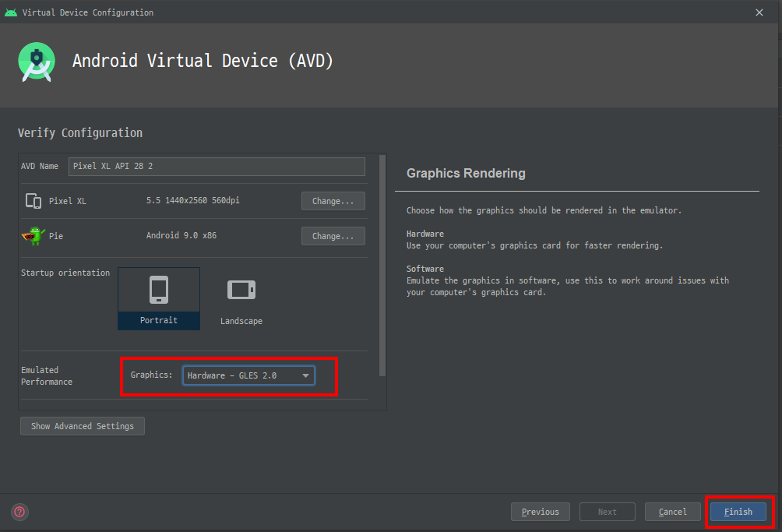Click the 'Android 9.0 x86' text
Viewport: 782px width, 532px height.
tap(181, 235)
